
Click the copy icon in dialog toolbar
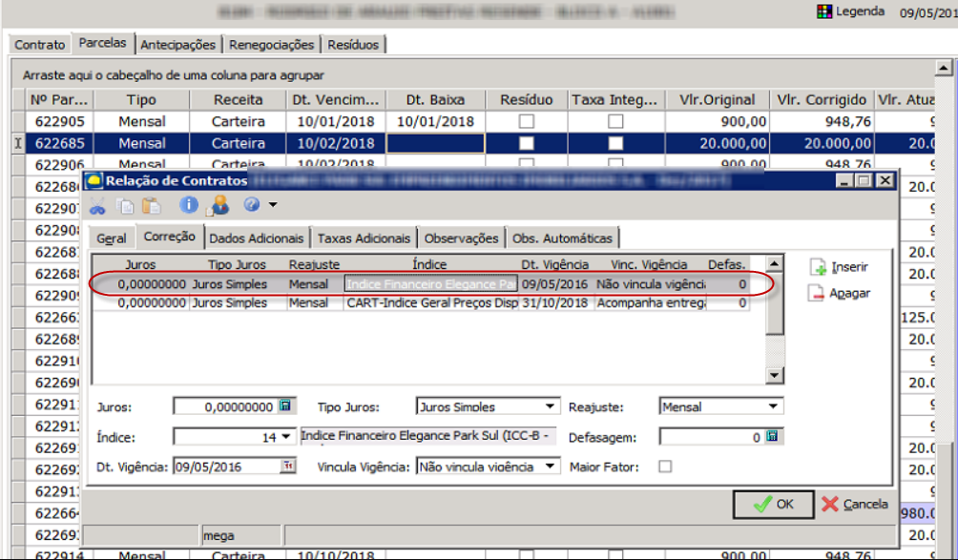point(126,205)
